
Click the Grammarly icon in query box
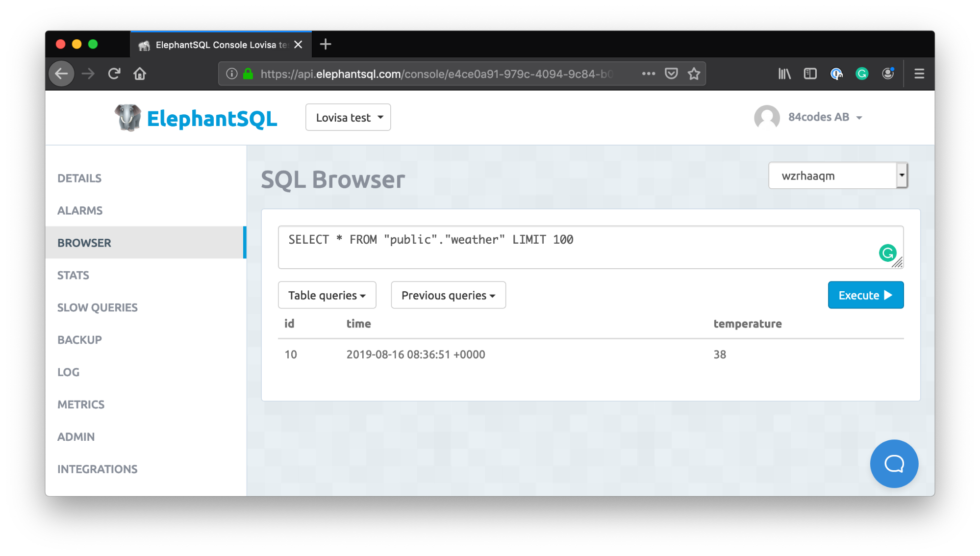tap(887, 253)
